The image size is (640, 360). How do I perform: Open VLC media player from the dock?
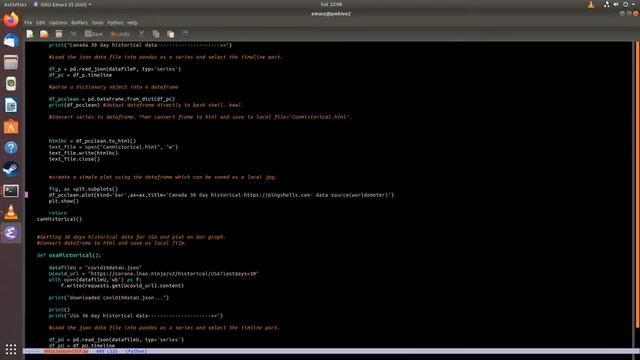11,212
